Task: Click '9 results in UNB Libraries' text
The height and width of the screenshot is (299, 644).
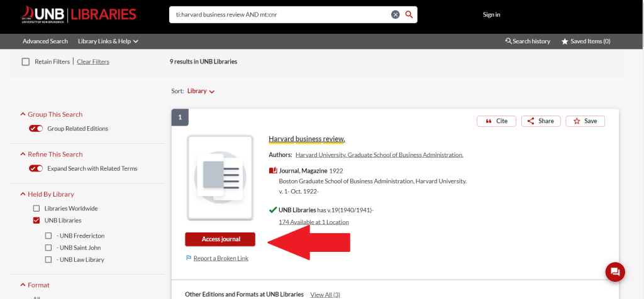Action: (203, 62)
